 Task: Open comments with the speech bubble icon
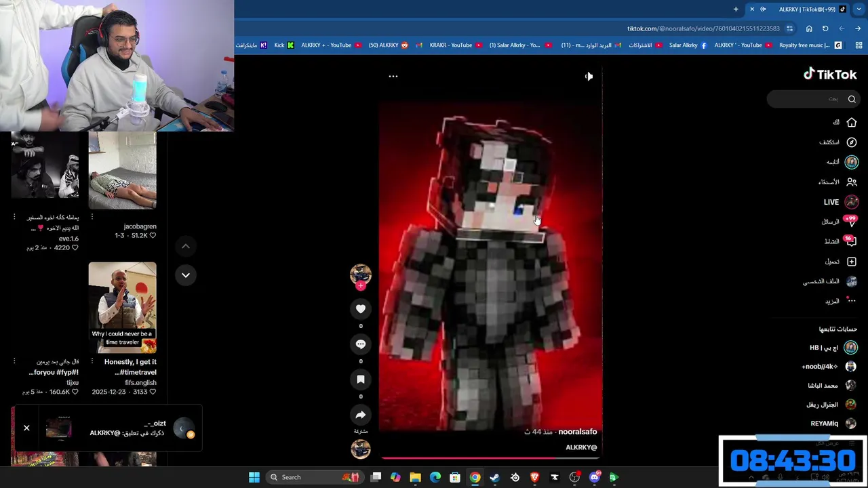click(x=361, y=344)
